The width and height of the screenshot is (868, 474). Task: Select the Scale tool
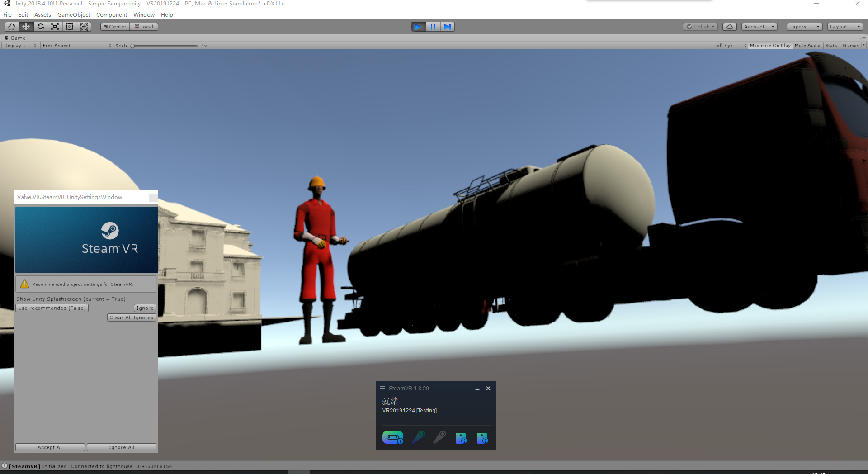[x=55, y=27]
